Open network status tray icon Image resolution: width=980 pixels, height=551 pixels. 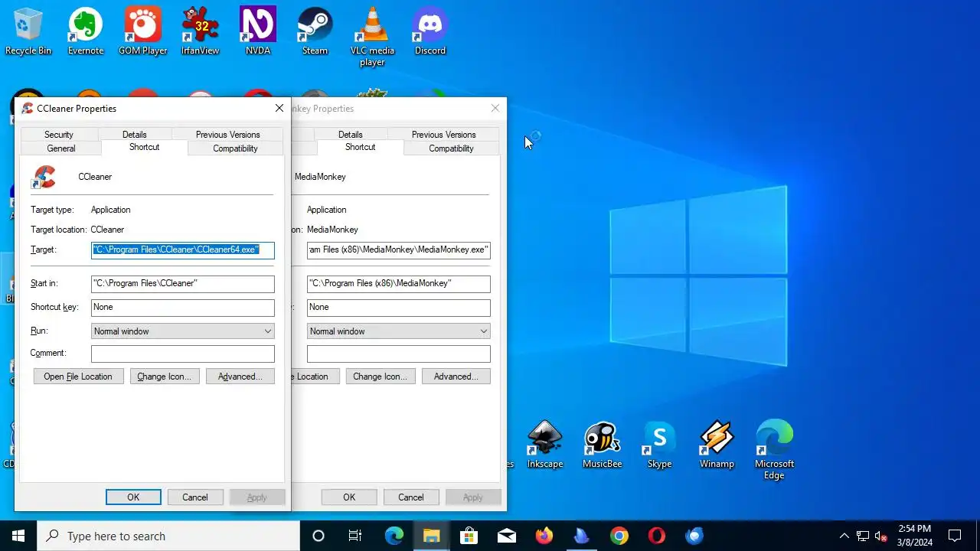click(863, 536)
